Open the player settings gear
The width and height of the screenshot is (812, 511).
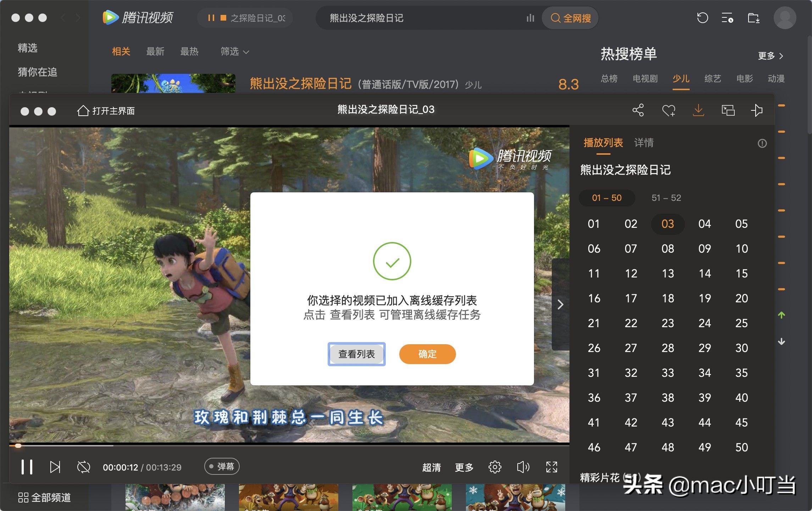(495, 467)
